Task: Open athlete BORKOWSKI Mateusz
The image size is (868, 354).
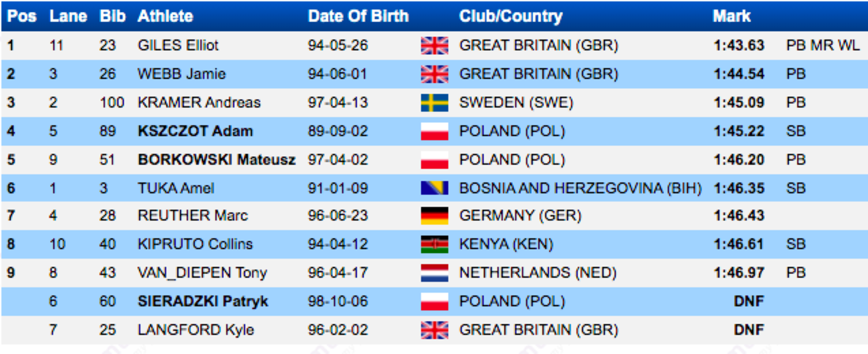Action: 217,160
